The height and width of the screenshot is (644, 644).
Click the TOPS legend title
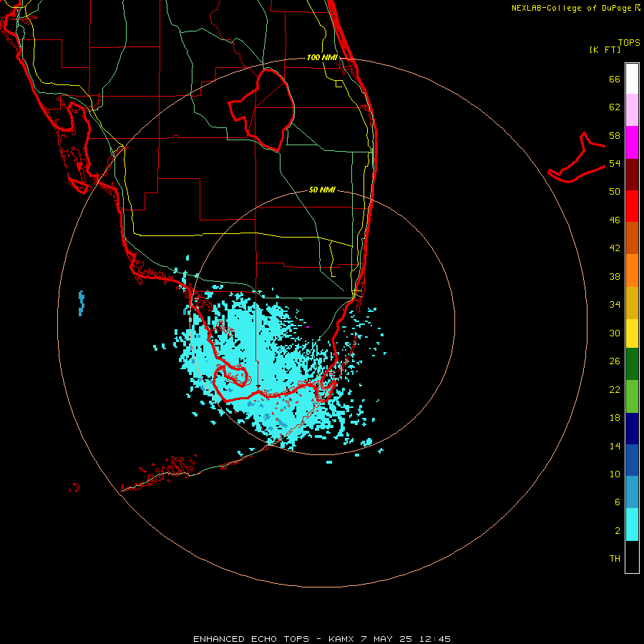coord(629,43)
